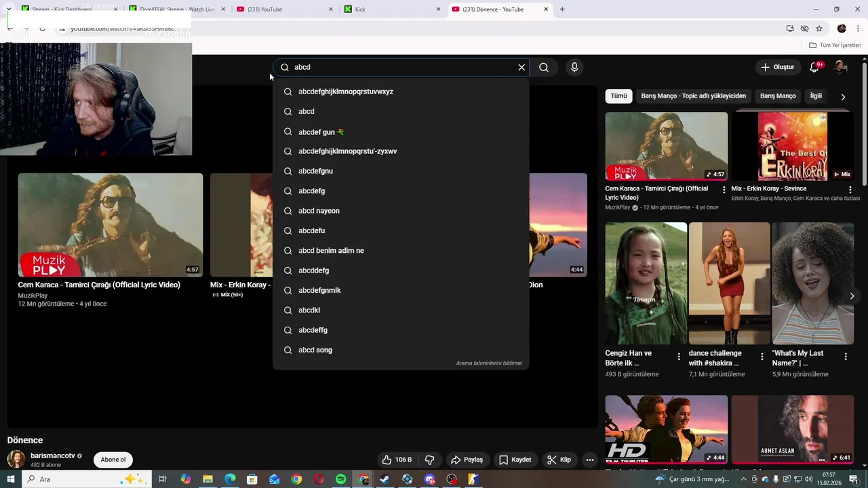The height and width of the screenshot is (488, 868).
Task: Select suggestion abcddefg
Action: (401, 270)
